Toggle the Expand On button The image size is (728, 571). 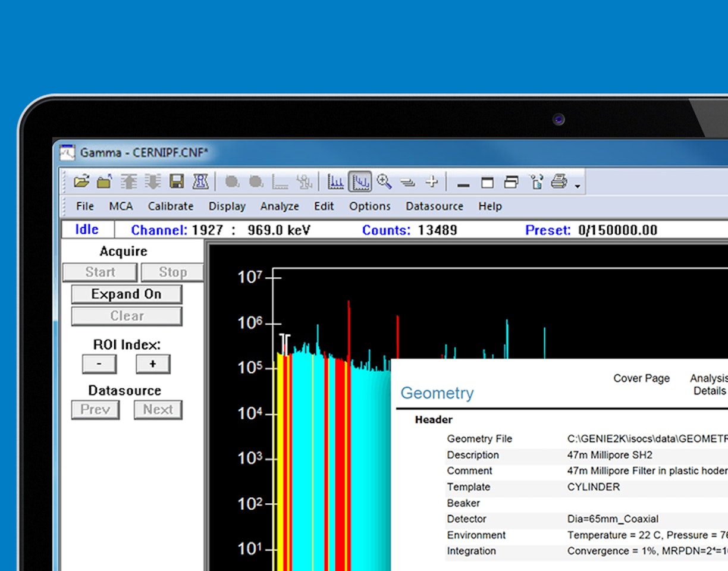coord(126,294)
